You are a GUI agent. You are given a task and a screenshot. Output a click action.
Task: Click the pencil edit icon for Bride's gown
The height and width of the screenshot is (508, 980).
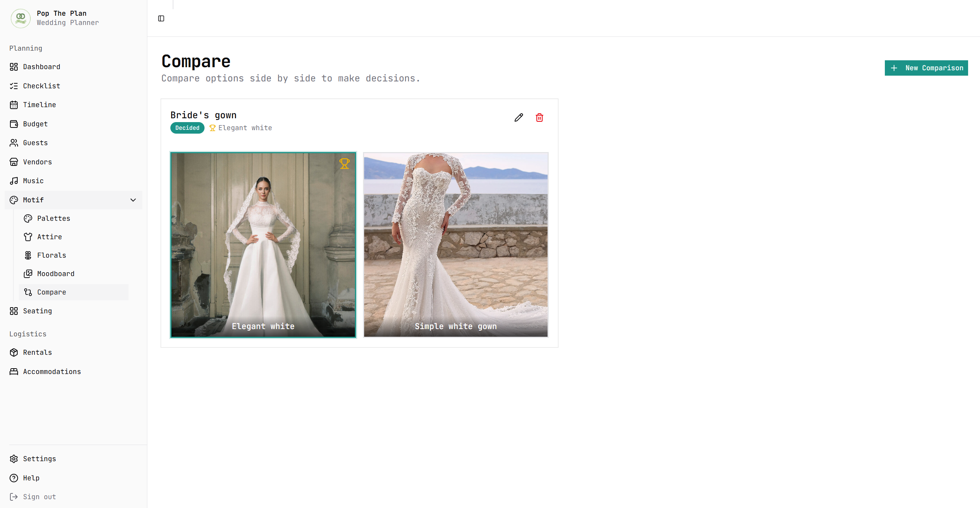coord(518,117)
